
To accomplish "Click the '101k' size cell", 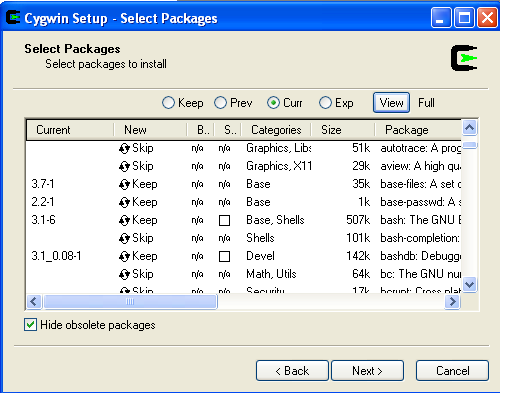I will click(x=358, y=238).
